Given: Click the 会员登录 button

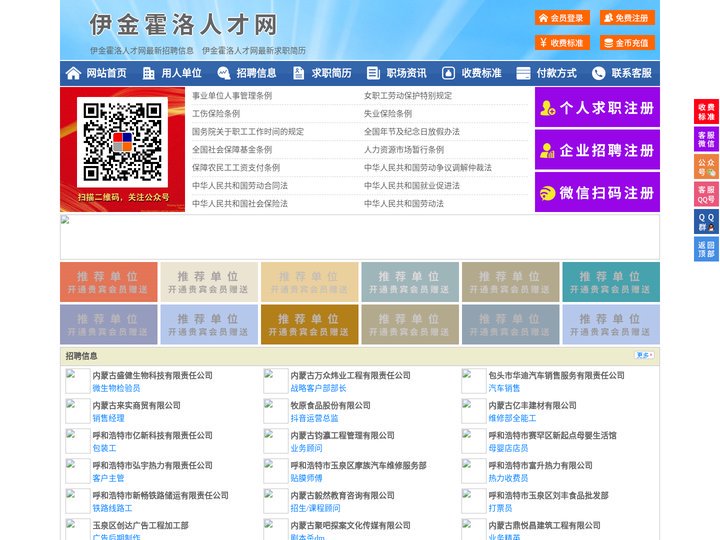Looking at the screenshot, I should (562, 18).
